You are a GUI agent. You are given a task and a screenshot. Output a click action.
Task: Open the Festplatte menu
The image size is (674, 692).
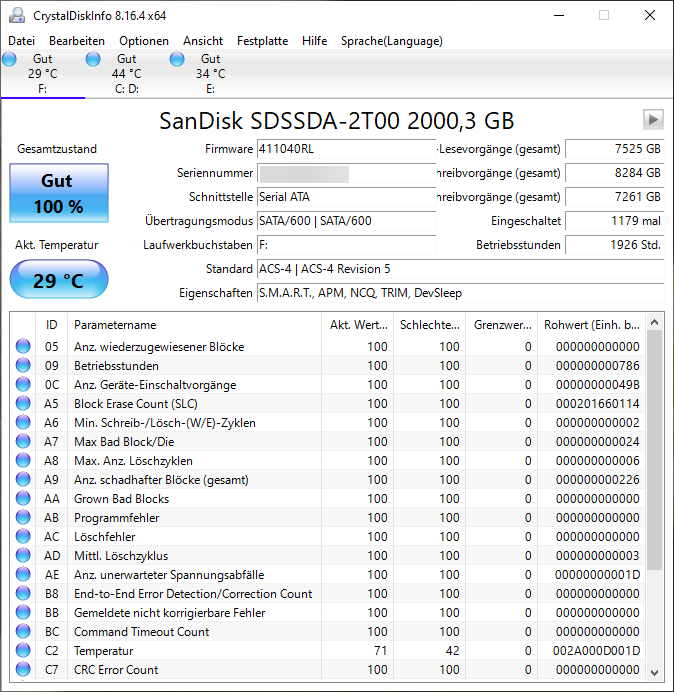(262, 41)
